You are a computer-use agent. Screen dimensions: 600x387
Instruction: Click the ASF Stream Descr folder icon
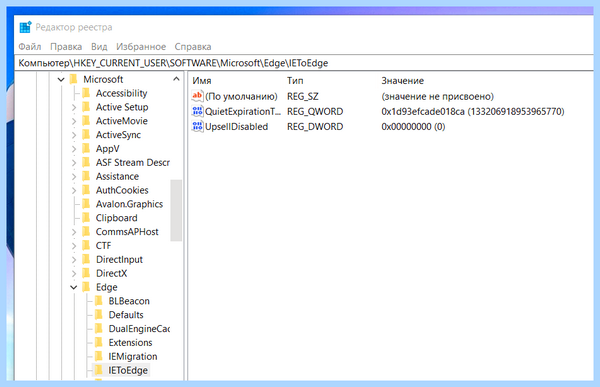(86, 162)
